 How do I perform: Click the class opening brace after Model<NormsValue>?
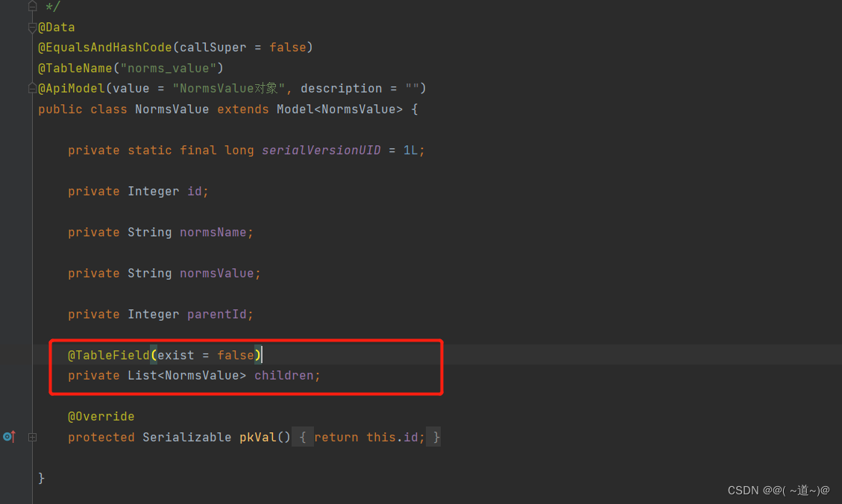pos(415,110)
